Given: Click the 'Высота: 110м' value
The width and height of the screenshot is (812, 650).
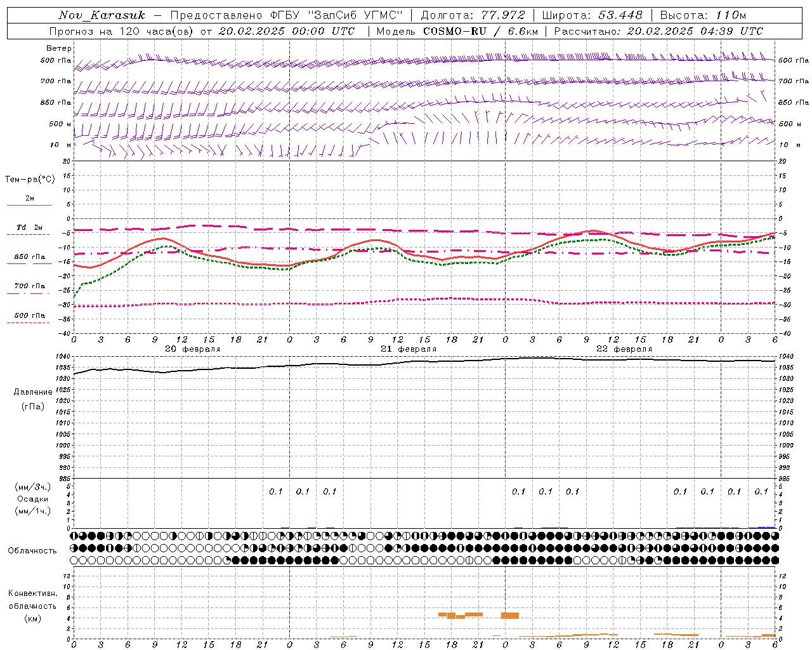Looking at the screenshot, I should coord(703,15).
